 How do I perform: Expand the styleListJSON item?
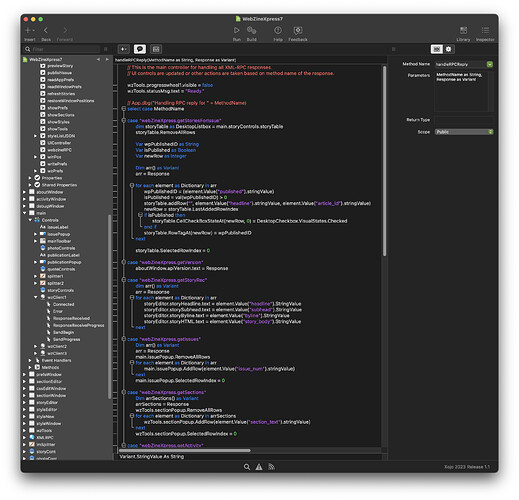pyautogui.click(x=35, y=136)
